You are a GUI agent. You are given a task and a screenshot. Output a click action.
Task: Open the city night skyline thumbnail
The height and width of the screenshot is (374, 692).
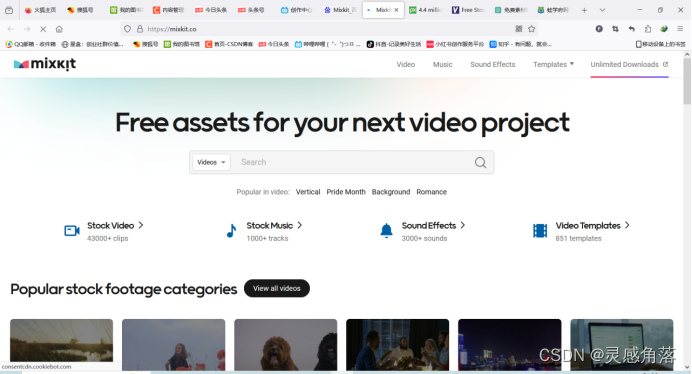pyautogui.click(x=509, y=344)
